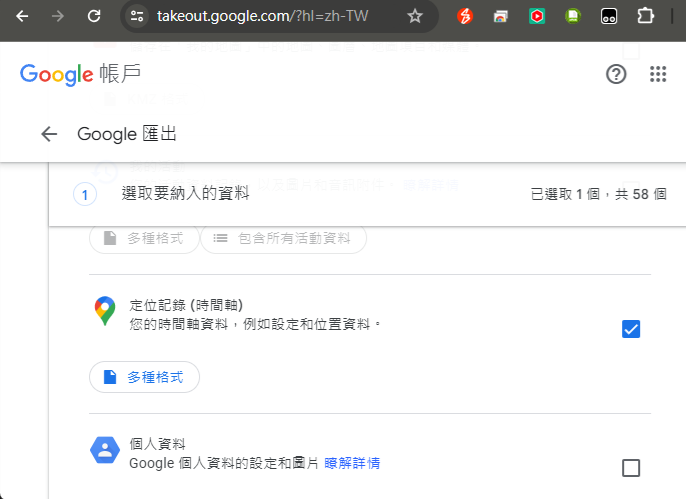Screen dimensions: 686x499
Task: Open 瞭解詳情 link for 個人資料
Action: click(352, 463)
